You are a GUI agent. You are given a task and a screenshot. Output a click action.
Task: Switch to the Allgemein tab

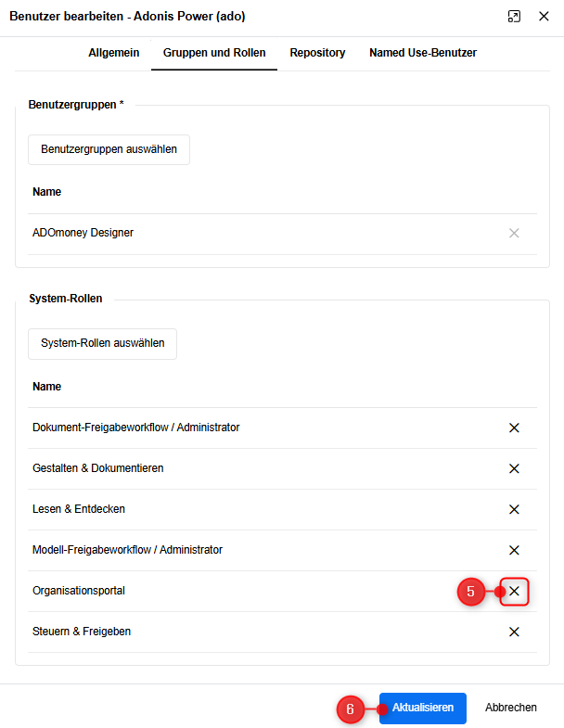[114, 53]
